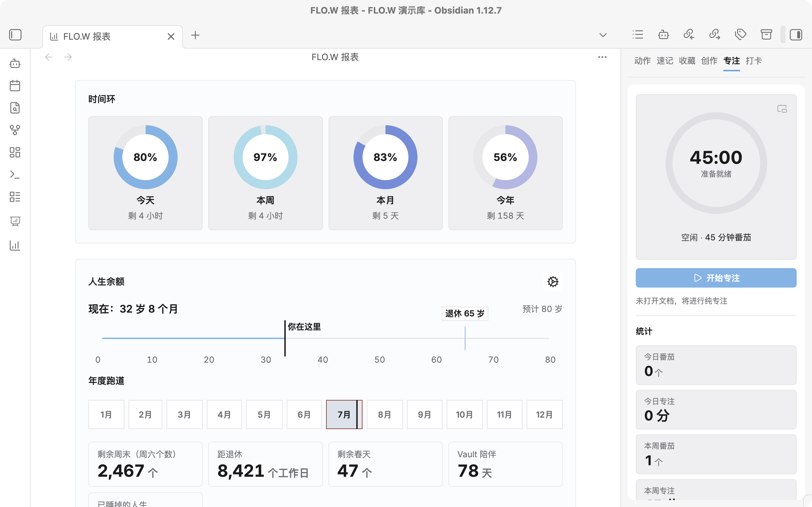Open the more options ellipsis menu
Image resolution: width=812 pixels, height=507 pixels.
point(602,57)
